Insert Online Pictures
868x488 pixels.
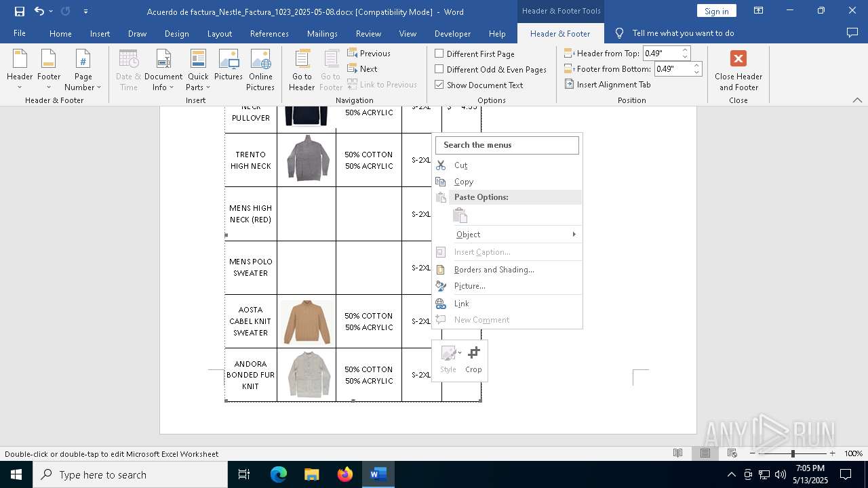(x=260, y=70)
